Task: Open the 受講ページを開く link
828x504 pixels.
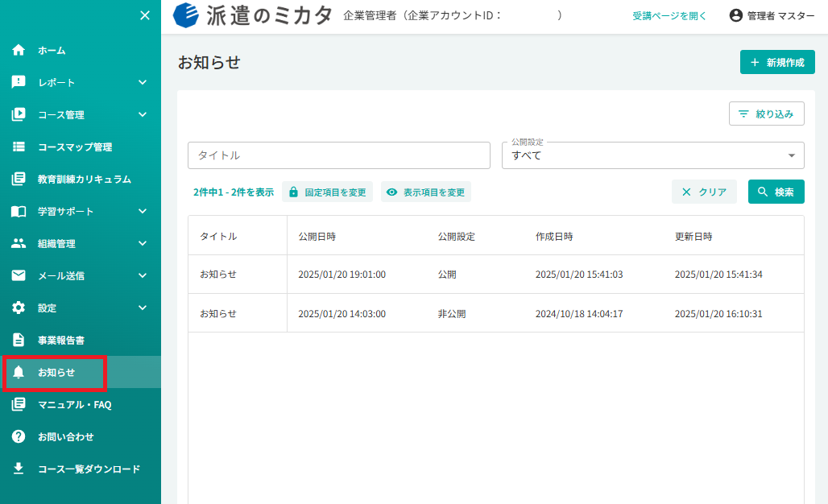Action: (669, 16)
